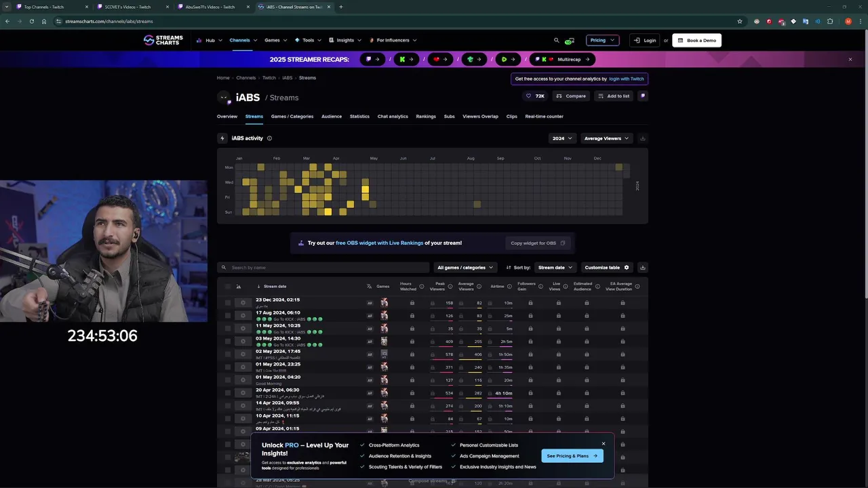The height and width of the screenshot is (488, 868).
Task: Check the 01 May 2024, 23:25 stream row
Action: point(228,367)
